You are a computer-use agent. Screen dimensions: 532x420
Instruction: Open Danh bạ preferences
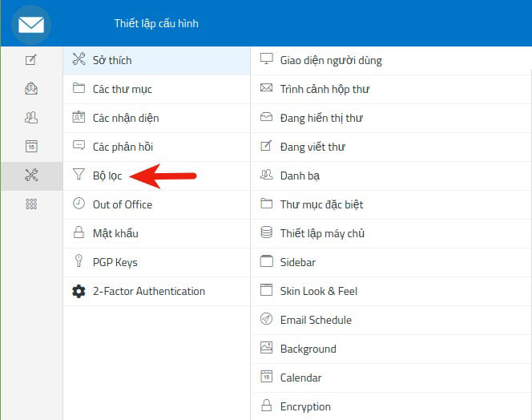[x=391, y=176]
